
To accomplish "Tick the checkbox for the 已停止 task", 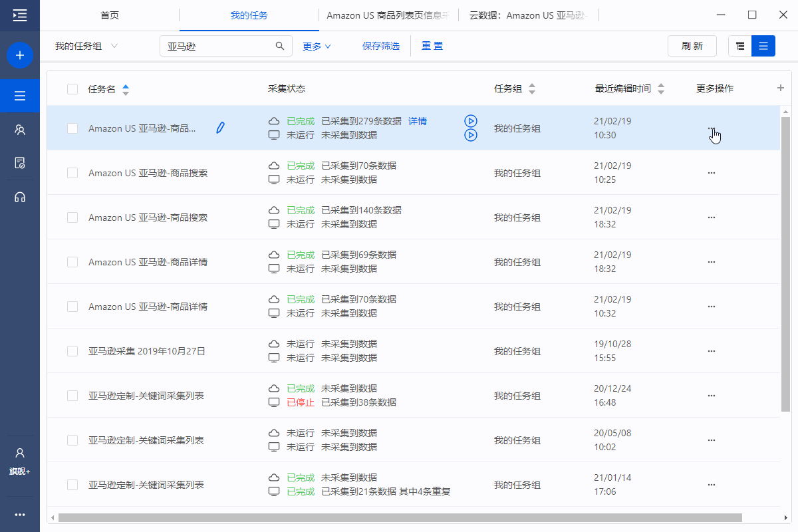I will pos(72,396).
